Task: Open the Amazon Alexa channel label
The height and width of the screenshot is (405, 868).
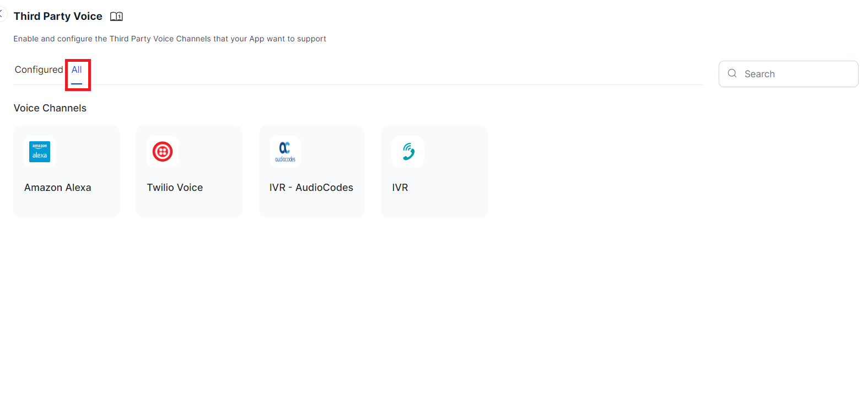Action: coord(57,188)
